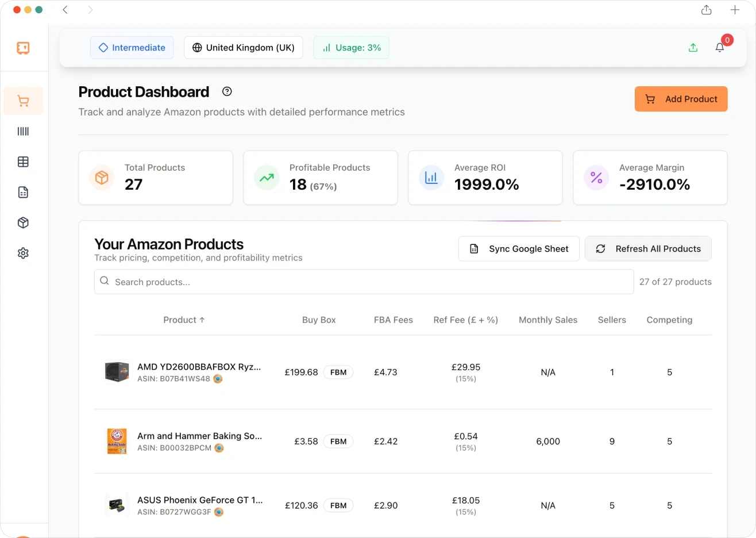Screen dimensions: 756x538
Task: Open the settings gear sidebar icon
Action: pyautogui.click(x=23, y=253)
